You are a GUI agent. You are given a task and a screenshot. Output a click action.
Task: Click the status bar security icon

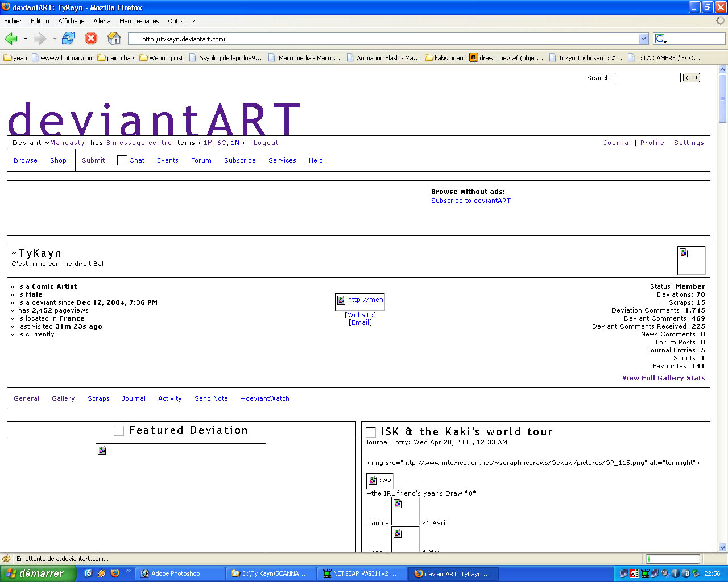tap(6, 559)
